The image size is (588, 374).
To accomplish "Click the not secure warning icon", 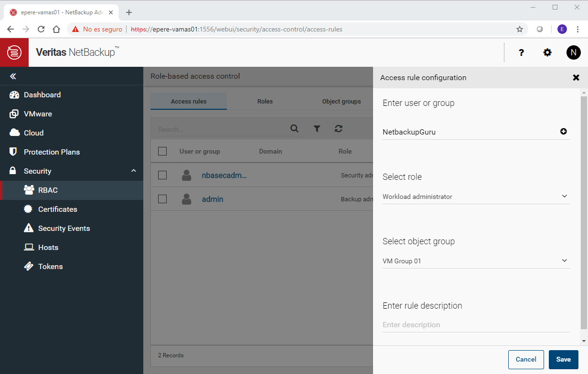I will click(75, 29).
